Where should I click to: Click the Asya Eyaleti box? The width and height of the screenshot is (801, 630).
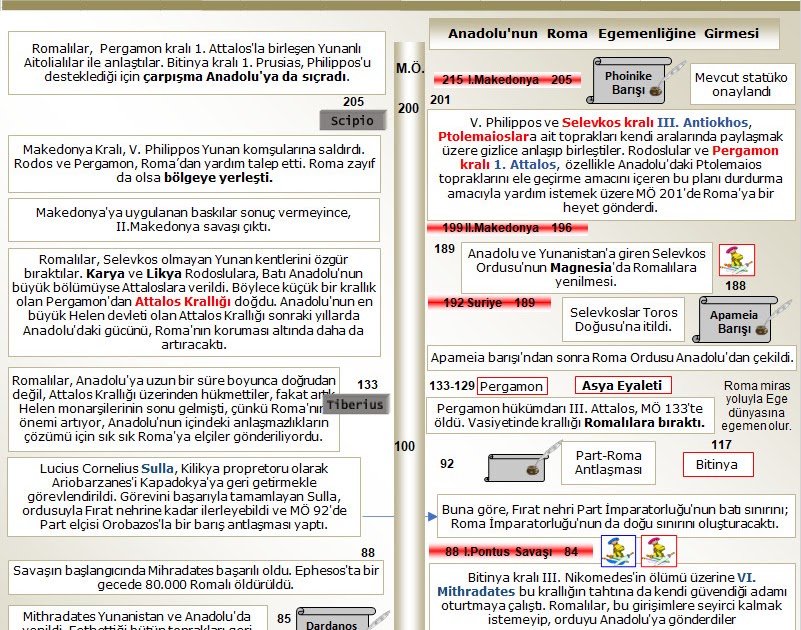(x=623, y=385)
